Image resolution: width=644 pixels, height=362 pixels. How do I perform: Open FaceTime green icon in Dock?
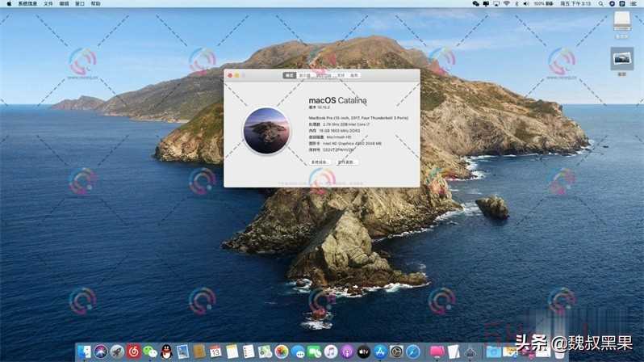(314, 352)
